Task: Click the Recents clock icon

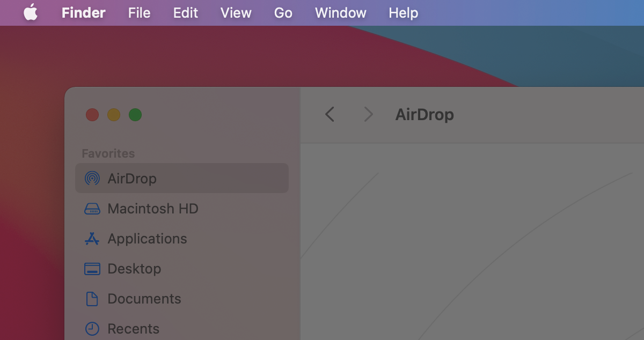Action: click(92, 329)
